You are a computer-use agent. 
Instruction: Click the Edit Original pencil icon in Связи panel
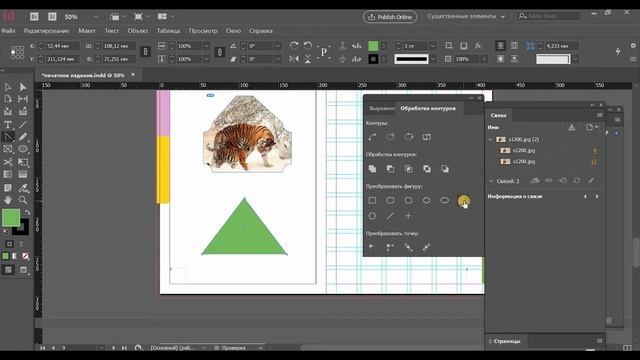[x=591, y=180]
